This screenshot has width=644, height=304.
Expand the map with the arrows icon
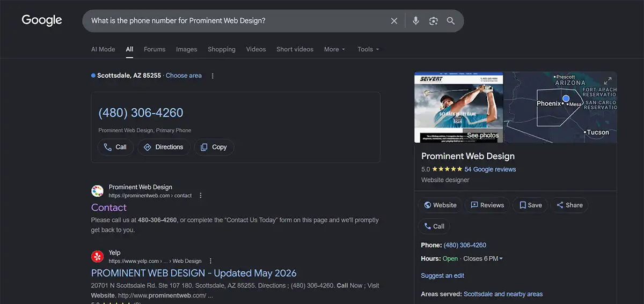click(x=608, y=81)
